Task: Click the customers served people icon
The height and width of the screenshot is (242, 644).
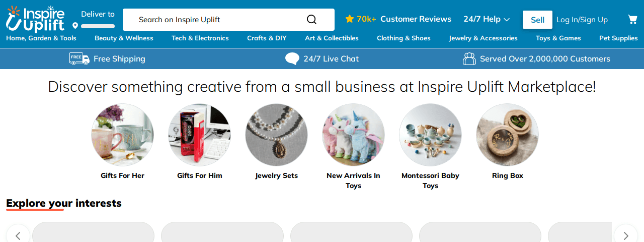Action: coord(469,59)
